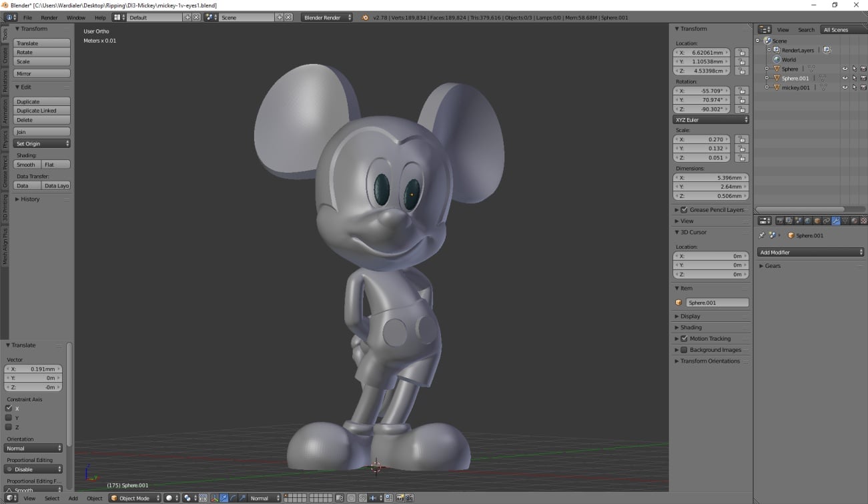
Task: Open the Object menu in viewport header
Action: (95, 498)
